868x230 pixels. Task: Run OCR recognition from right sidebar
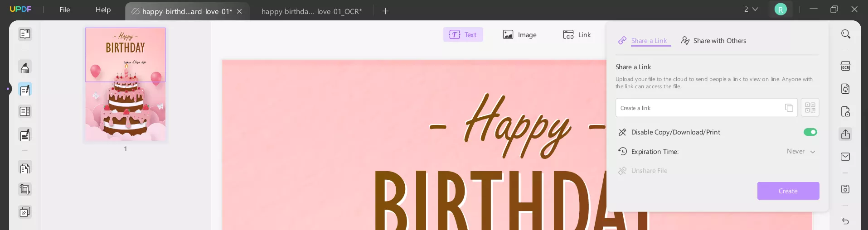pyautogui.click(x=845, y=66)
